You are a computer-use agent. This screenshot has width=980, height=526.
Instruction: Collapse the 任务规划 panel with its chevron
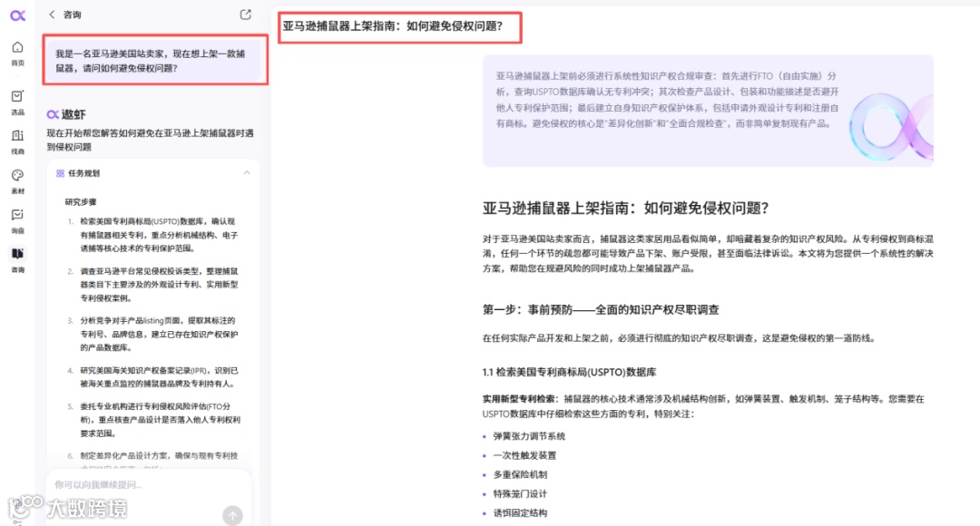(x=247, y=173)
